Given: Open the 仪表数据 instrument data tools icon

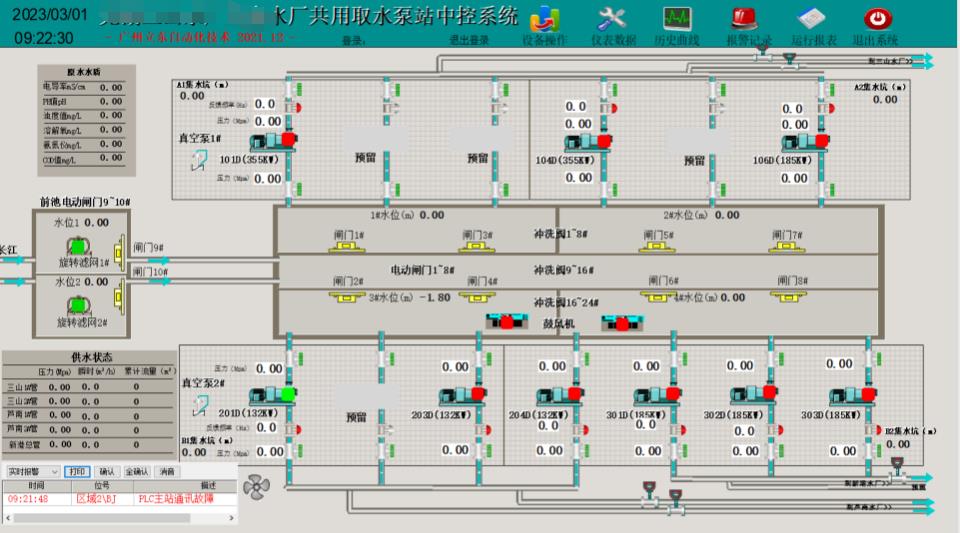Looking at the screenshot, I should pos(612,19).
